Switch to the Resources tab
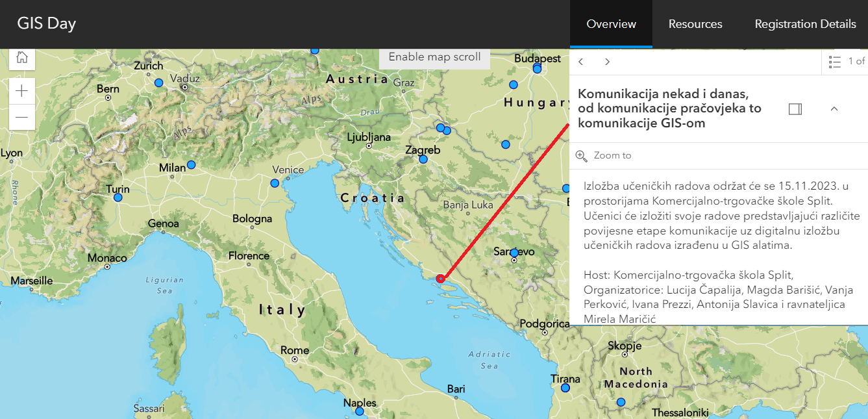This screenshot has height=419, width=868. (695, 24)
